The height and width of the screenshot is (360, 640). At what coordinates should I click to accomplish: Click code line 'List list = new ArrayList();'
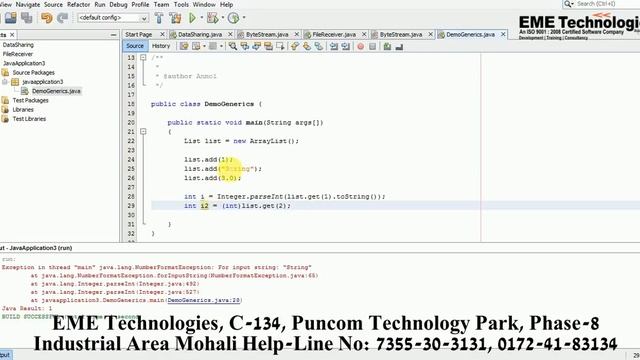(241, 141)
